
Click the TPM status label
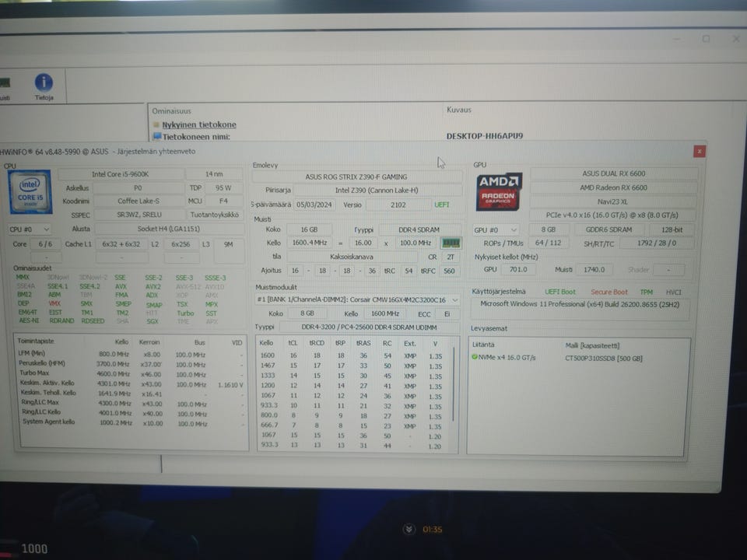click(647, 292)
